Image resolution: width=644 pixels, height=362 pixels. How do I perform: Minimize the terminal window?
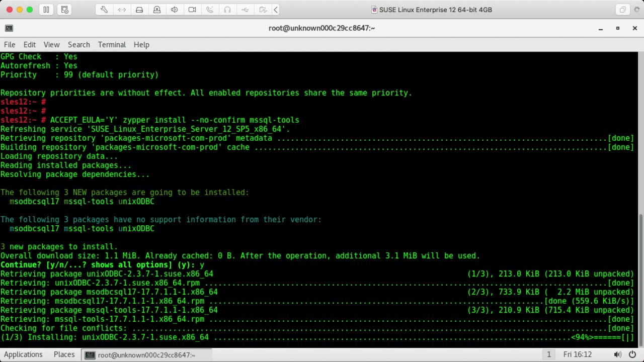coord(601,28)
